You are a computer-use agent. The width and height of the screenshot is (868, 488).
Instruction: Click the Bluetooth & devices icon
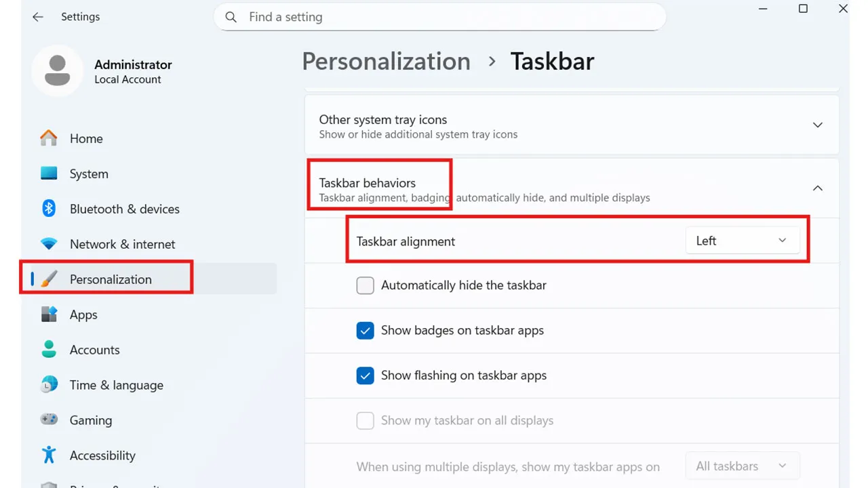pyautogui.click(x=48, y=209)
